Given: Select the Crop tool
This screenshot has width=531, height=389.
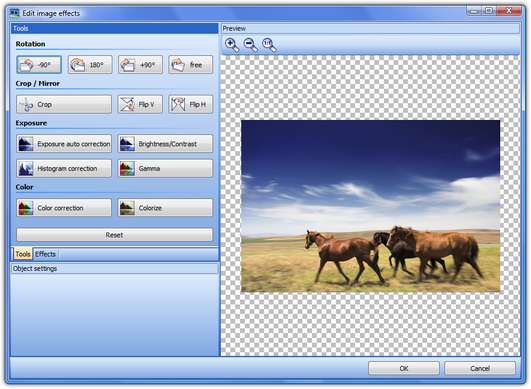Looking at the screenshot, I should click(x=64, y=104).
